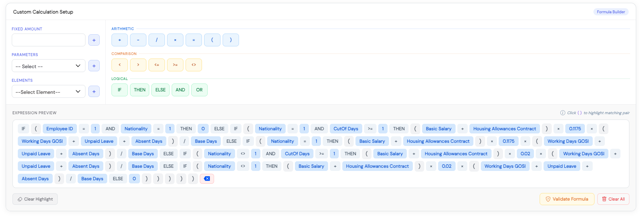
Task: Clear all expression tokens
Action: coord(613,199)
